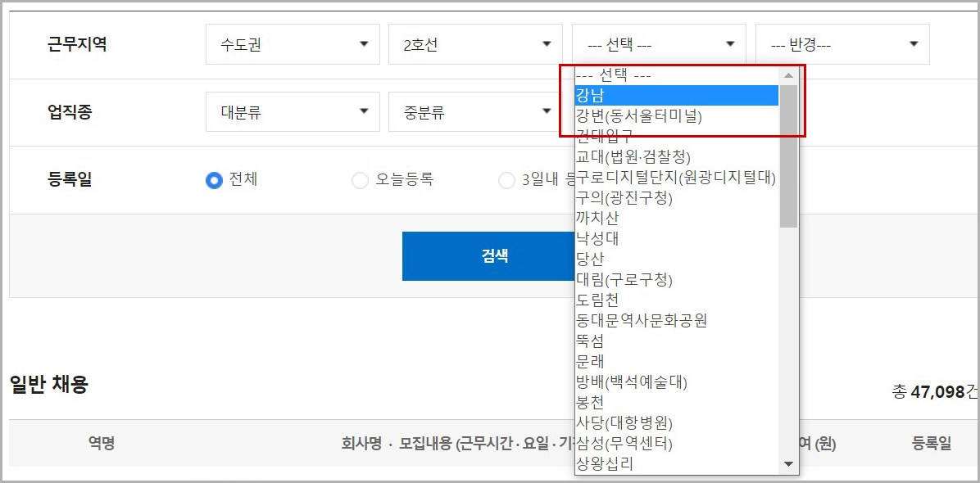The width and height of the screenshot is (980, 483).
Task: Open the 중분류 sub-category dropdown
Action: pos(475,111)
